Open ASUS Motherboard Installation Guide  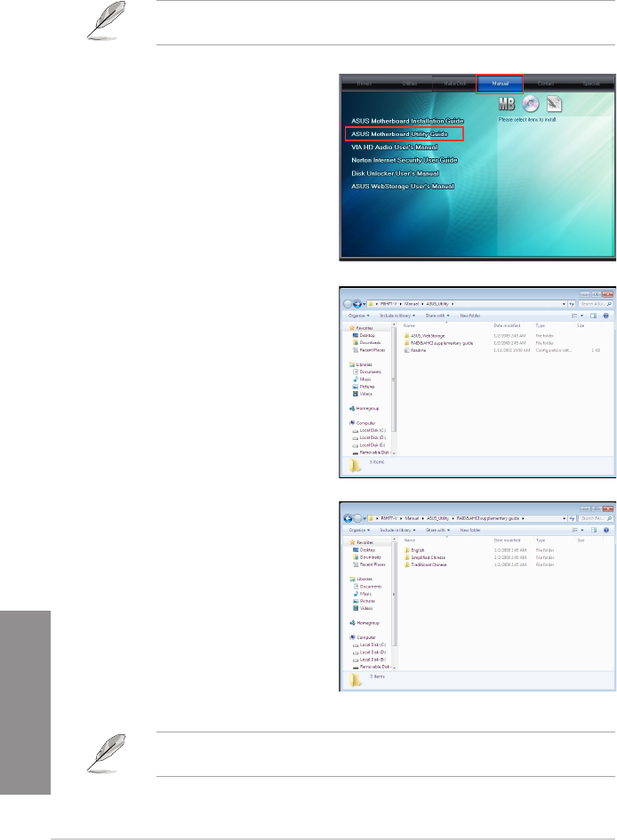click(x=407, y=121)
